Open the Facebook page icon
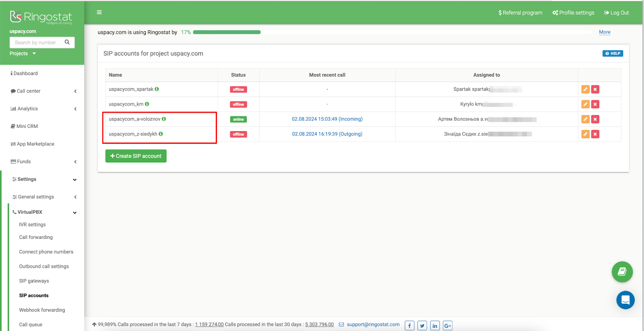Viewport: 644px width, 331px height. point(409,325)
